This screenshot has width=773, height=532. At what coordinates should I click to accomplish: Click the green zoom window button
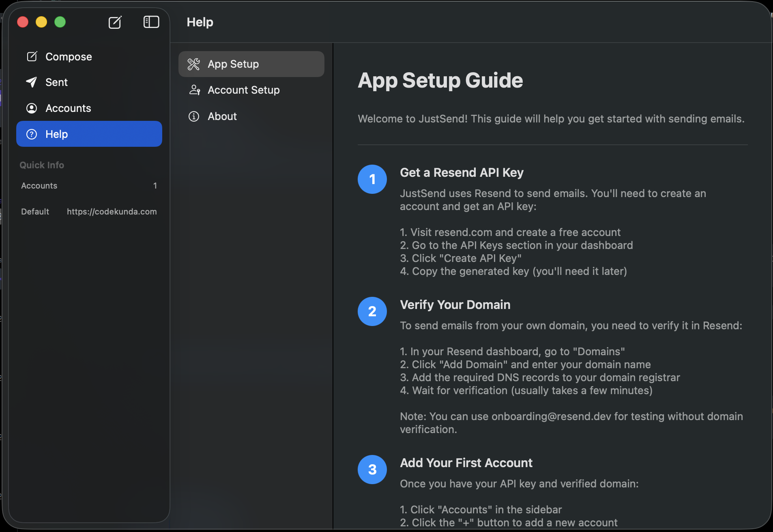coord(60,22)
